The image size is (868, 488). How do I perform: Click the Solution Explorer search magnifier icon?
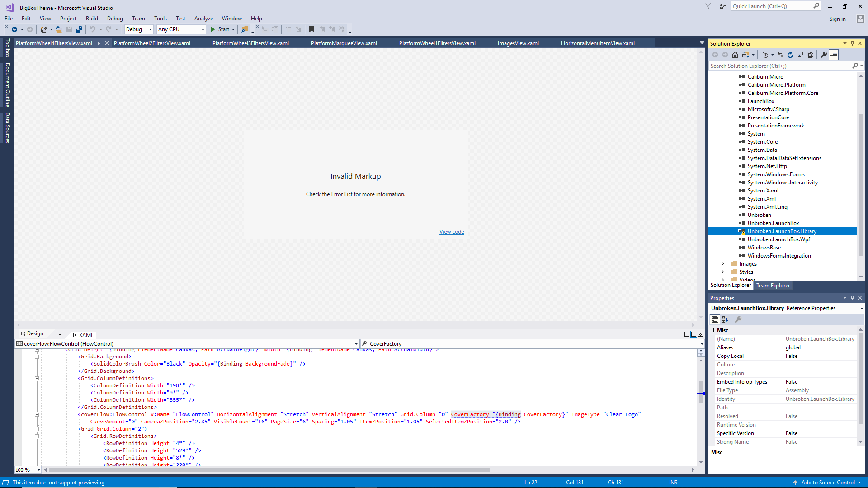pyautogui.click(x=855, y=66)
